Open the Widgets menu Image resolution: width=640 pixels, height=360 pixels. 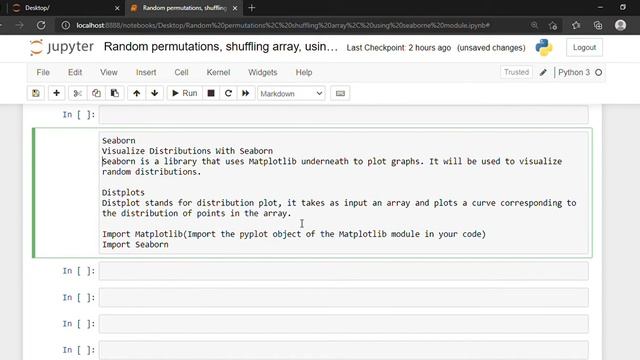[x=262, y=72]
